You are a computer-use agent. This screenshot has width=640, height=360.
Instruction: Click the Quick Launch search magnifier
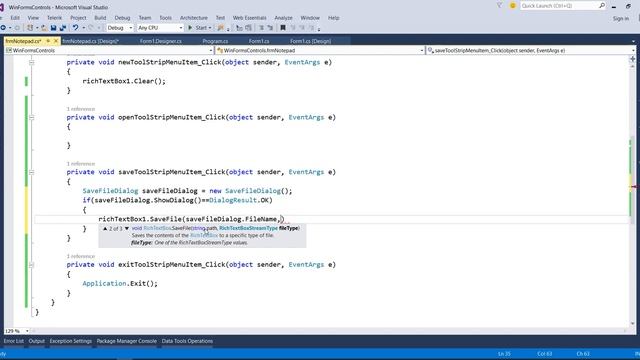pyautogui.click(x=602, y=6)
